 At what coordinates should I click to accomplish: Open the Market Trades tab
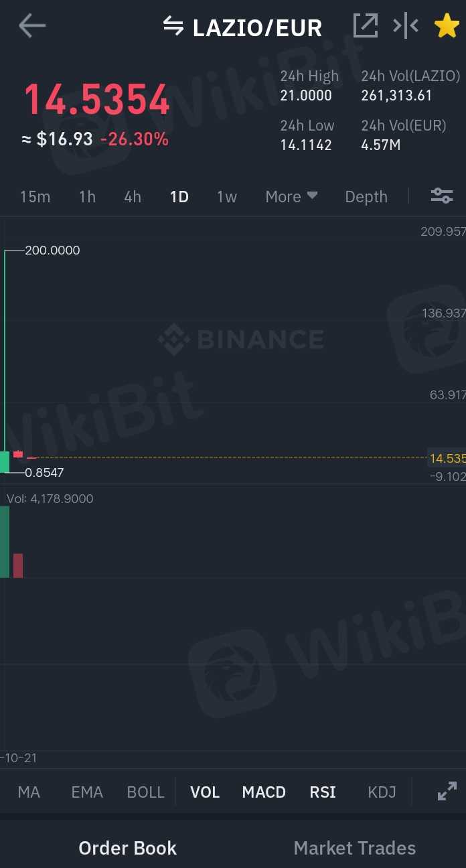click(355, 848)
